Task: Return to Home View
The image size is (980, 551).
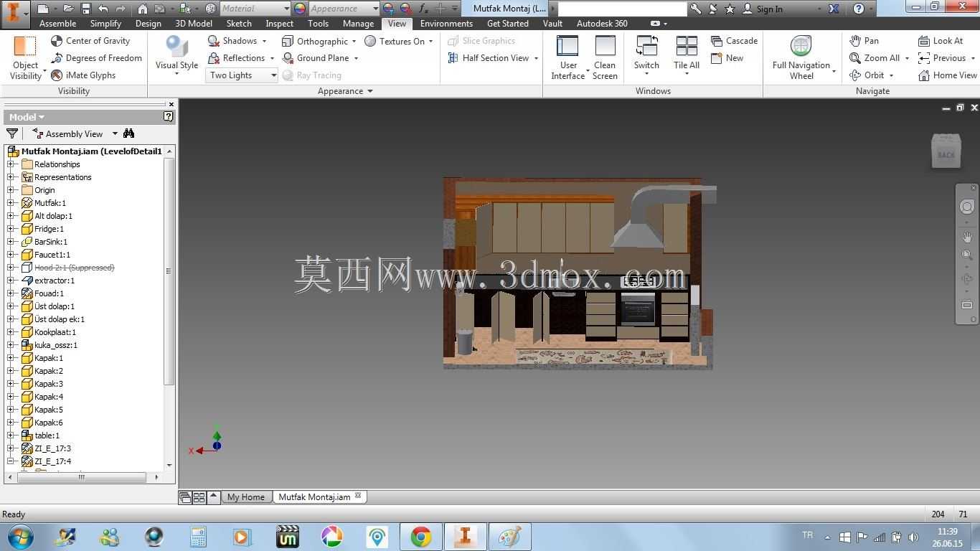Action: [x=947, y=75]
